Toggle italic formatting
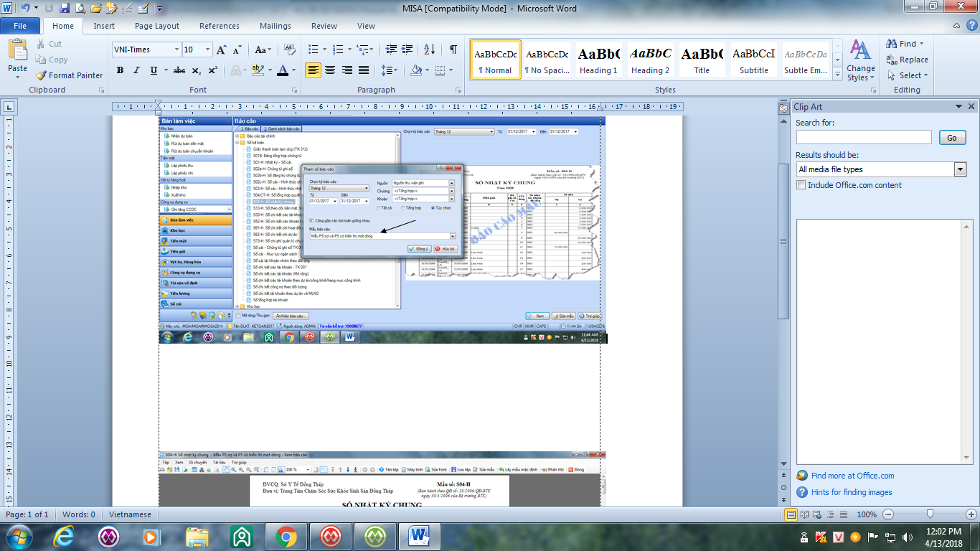The width and height of the screenshot is (980, 551). click(136, 70)
